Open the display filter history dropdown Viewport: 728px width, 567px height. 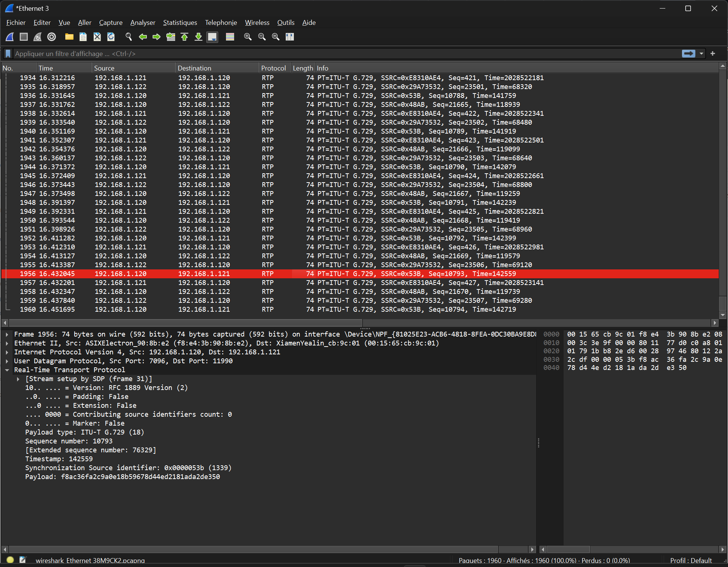click(x=701, y=54)
